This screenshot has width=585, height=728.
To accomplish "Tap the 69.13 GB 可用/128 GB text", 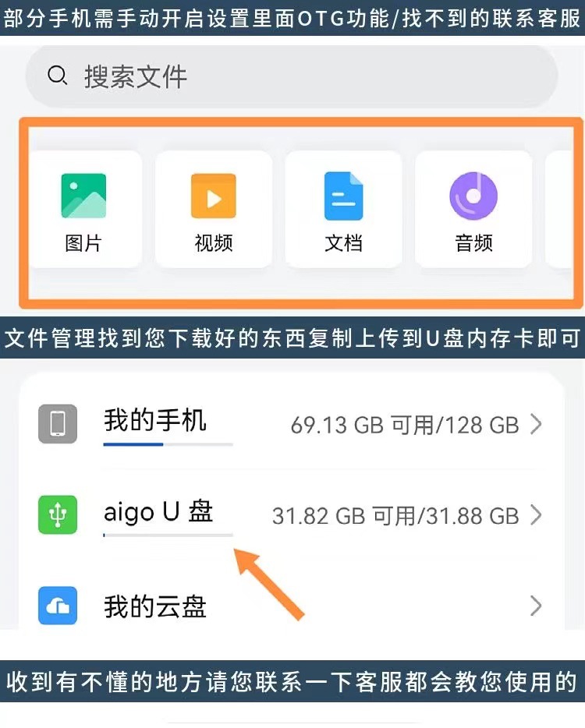I will 405,424.
